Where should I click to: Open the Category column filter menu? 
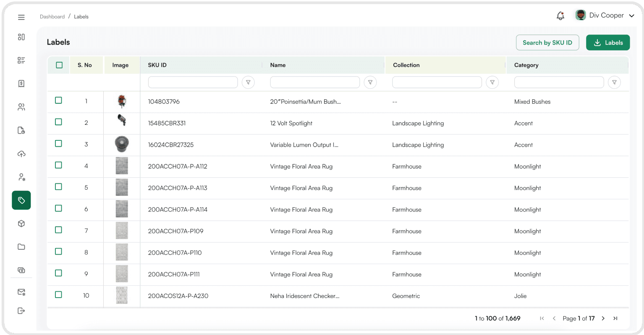[x=614, y=82]
